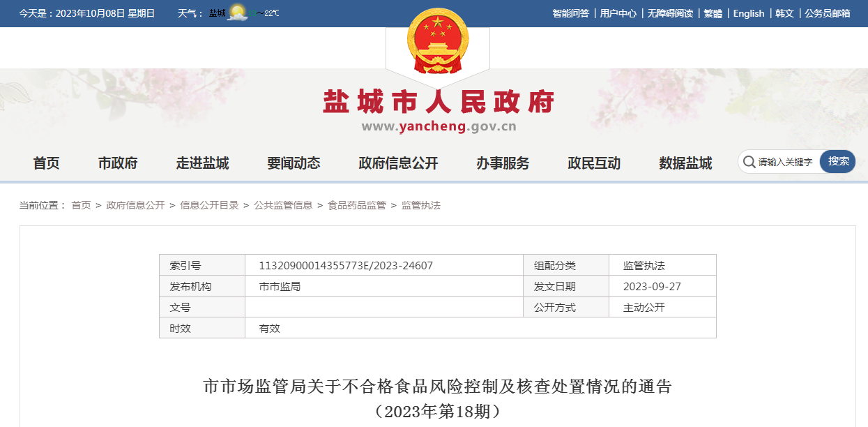Click the magnifier icon in search box
The width and height of the screenshot is (868, 427).
coord(749,162)
